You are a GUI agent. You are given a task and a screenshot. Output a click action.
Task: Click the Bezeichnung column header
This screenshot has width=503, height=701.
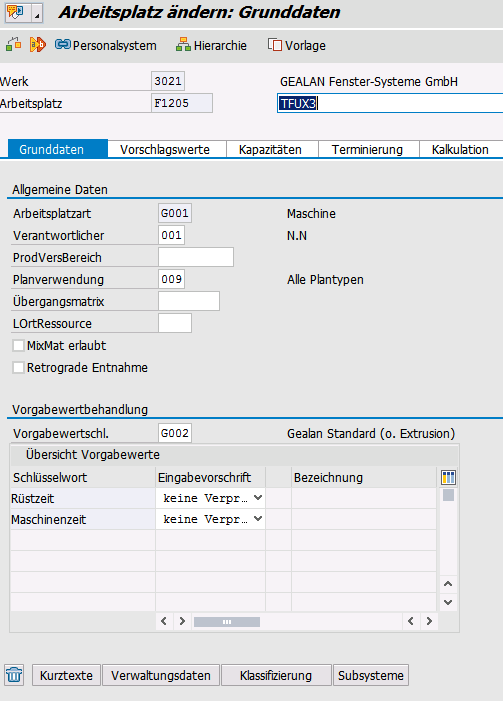pos(364,477)
